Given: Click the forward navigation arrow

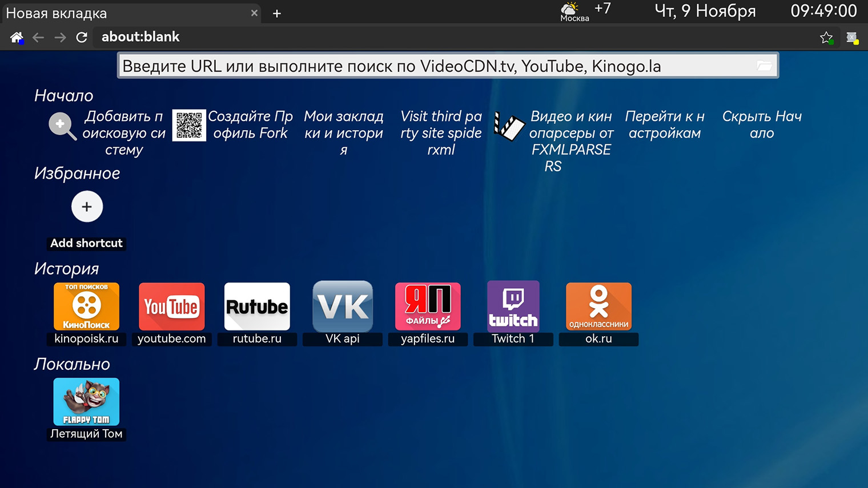Looking at the screenshot, I should click(x=60, y=38).
